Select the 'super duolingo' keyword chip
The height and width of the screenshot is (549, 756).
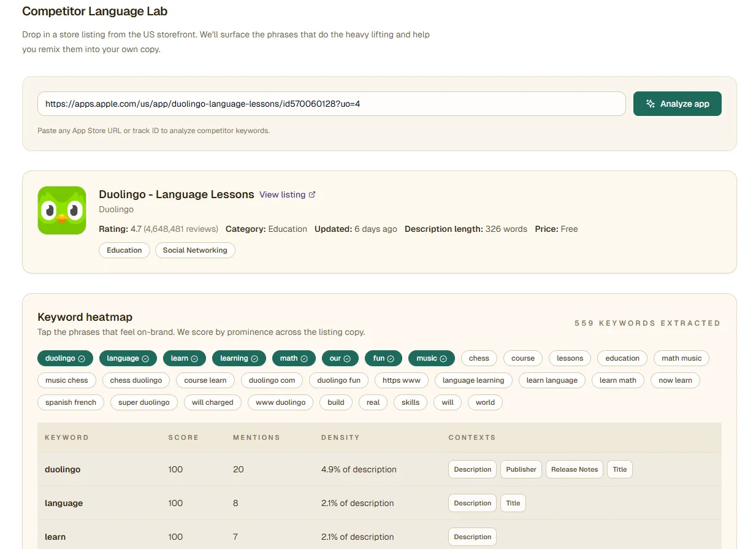pyautogui.click(x=143, y=402)
